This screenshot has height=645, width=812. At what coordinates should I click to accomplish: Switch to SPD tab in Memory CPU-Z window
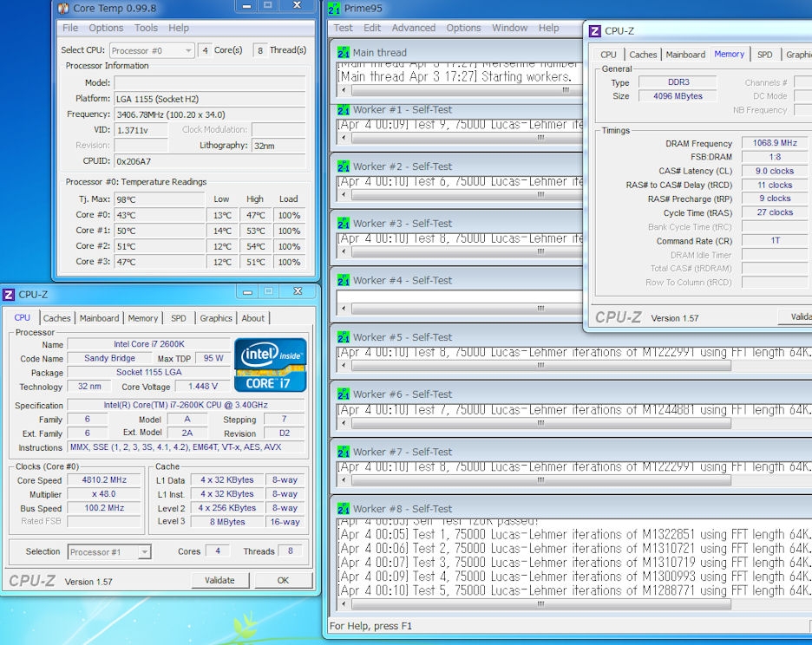point(765,55)
